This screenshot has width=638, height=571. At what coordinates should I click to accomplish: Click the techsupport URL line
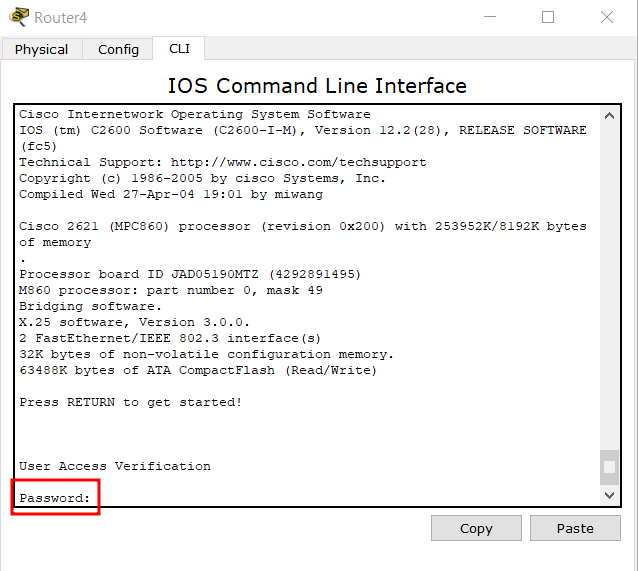point(223,162)
